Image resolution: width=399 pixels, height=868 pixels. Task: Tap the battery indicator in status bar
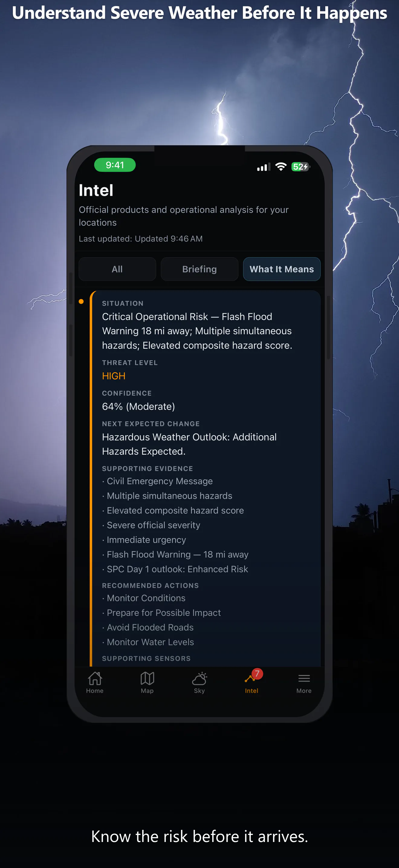click(300, 166)
